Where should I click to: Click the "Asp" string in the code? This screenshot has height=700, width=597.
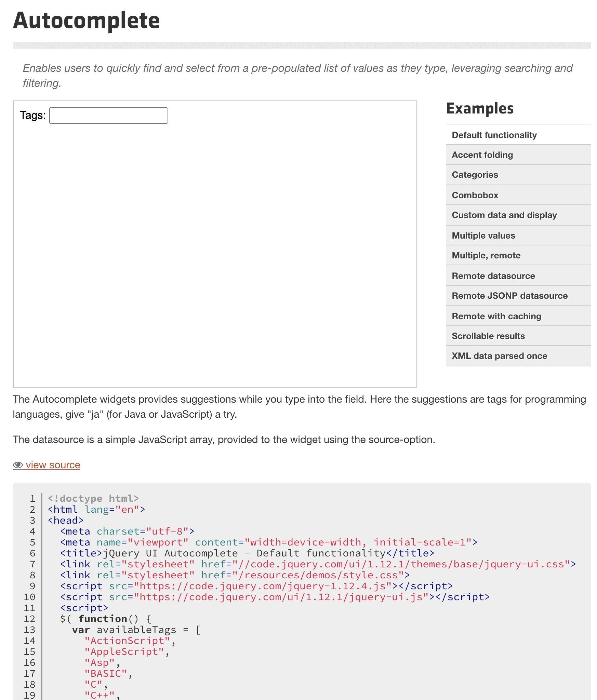[99, 662]
